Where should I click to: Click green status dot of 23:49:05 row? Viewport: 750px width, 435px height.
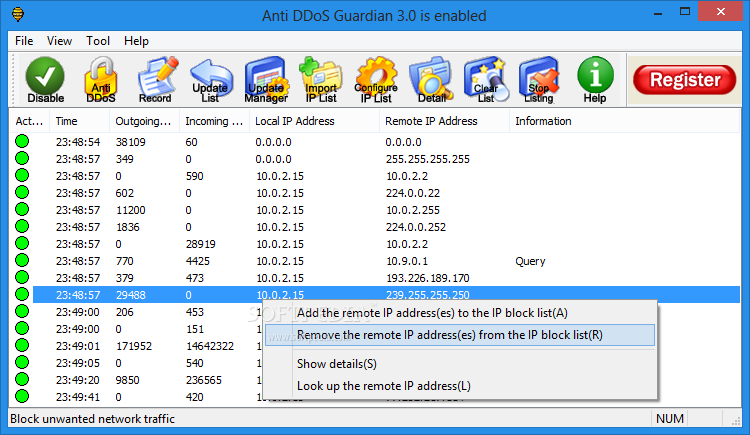point(22,362)
